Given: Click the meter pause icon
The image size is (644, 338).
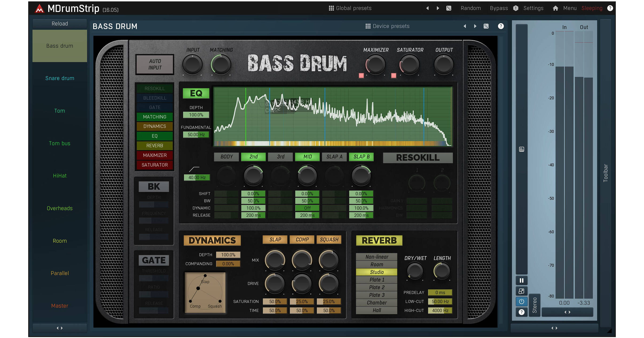Looking at the screenshot, I should (522, 280).
